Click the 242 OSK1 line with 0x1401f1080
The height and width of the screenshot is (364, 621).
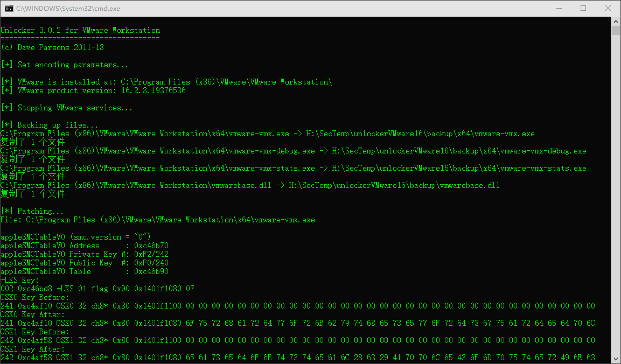coord(298,358)
